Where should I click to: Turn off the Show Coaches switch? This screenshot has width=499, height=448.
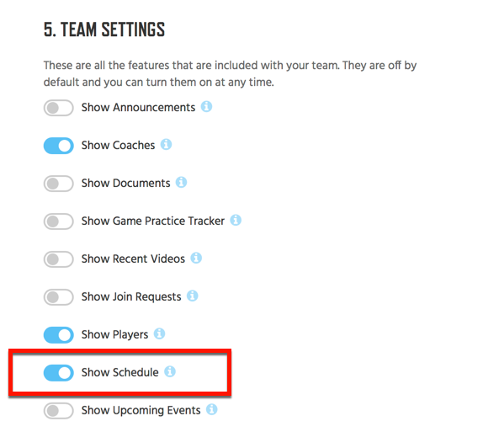click(59, 146)
